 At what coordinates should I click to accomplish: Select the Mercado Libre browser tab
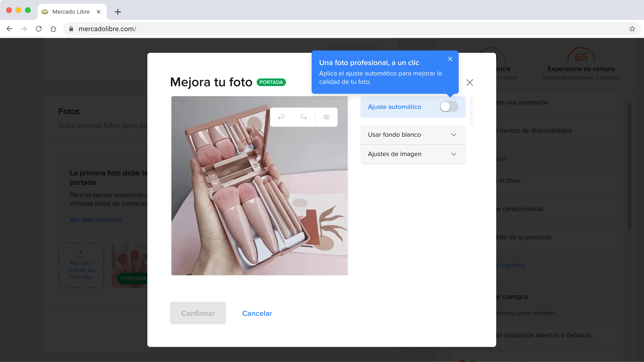click(x=72, y=12)
